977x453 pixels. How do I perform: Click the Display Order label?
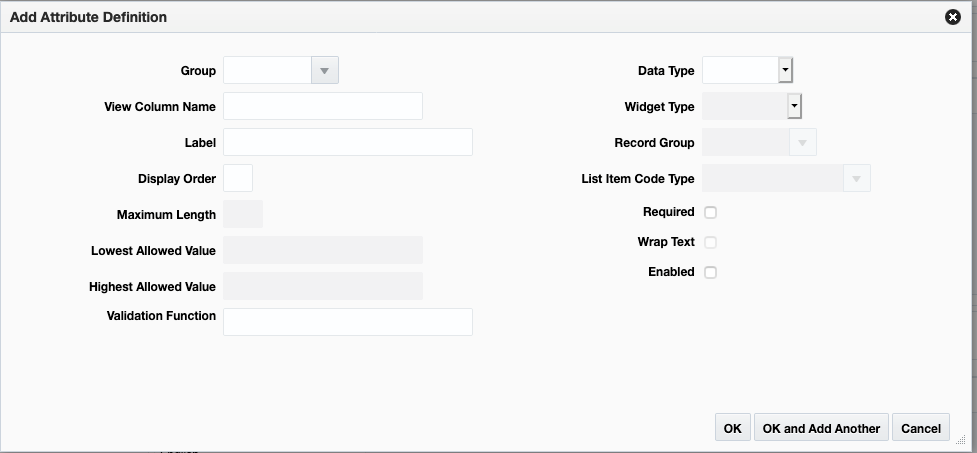click(177, 179)
